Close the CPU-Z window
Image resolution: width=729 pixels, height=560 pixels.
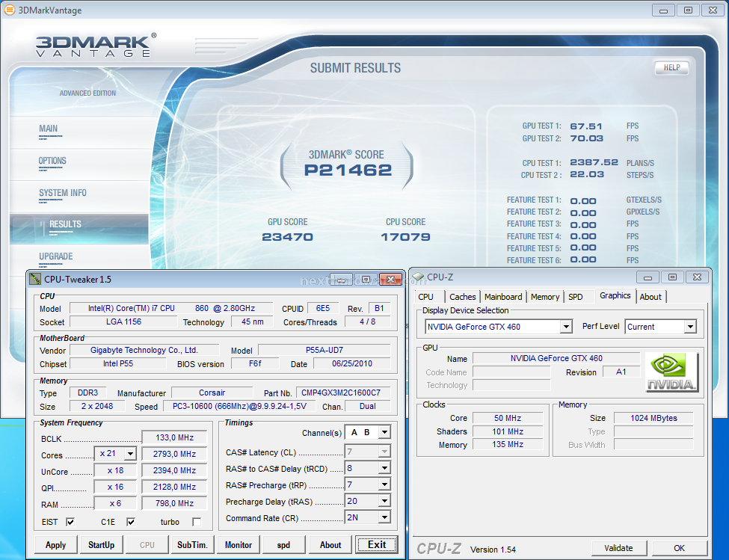coord(697,277)
